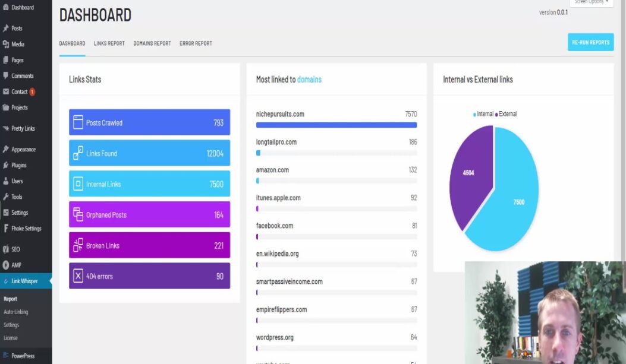
Task: Toggle External series in pie chart legend
Action: pyautogui.click(x=506, y=114)
